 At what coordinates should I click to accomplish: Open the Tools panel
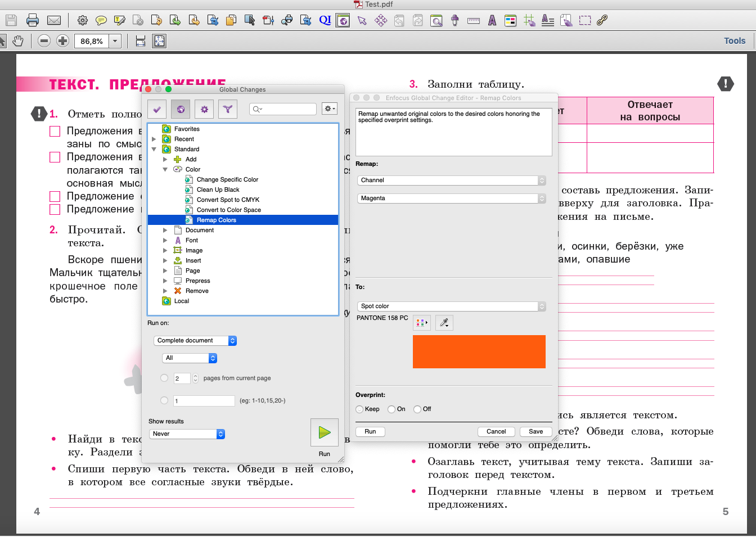tap(734, 41)
